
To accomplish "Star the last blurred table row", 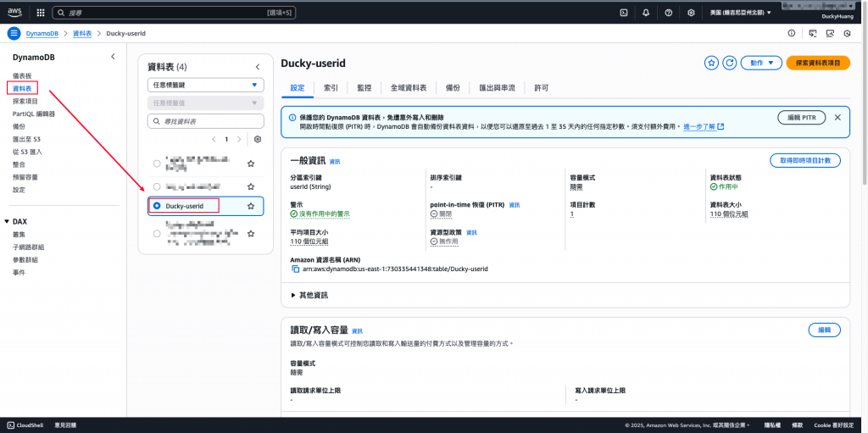I will pyautogui.click(x=251, y=234).
